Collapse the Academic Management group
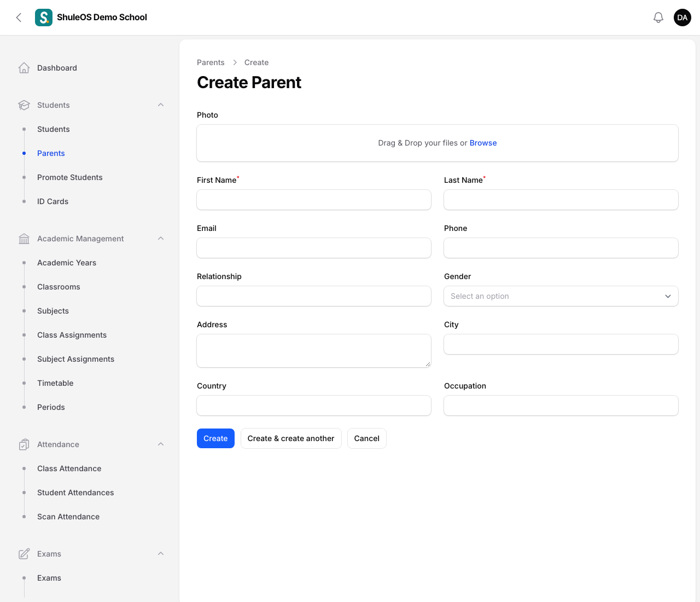The height and width of the screenshot is (602, 700). click(x=161, y=239)
